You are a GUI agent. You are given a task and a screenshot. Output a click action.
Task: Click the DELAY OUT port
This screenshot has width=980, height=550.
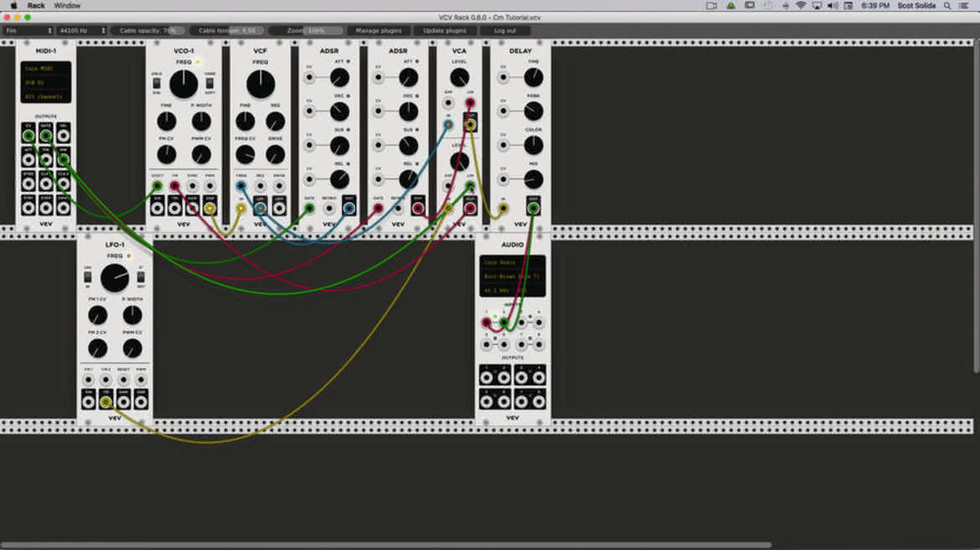pyautogui.click(x=533, y=208)
